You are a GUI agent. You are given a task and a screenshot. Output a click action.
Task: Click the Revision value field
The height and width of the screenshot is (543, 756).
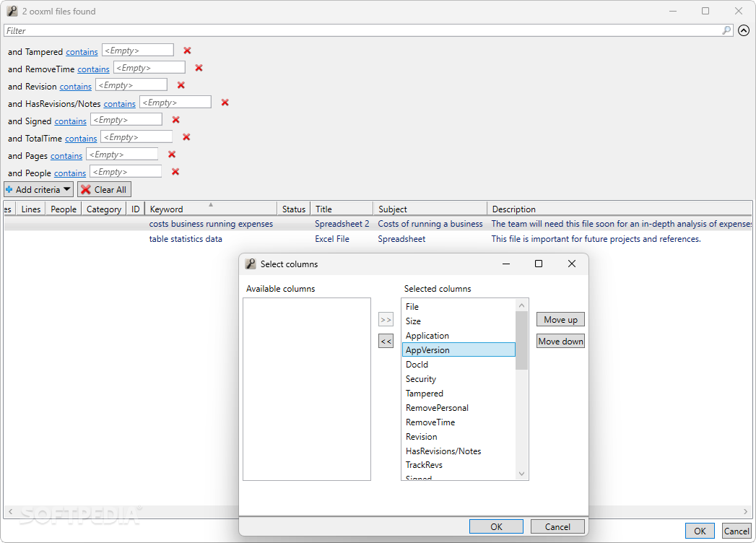131,85
